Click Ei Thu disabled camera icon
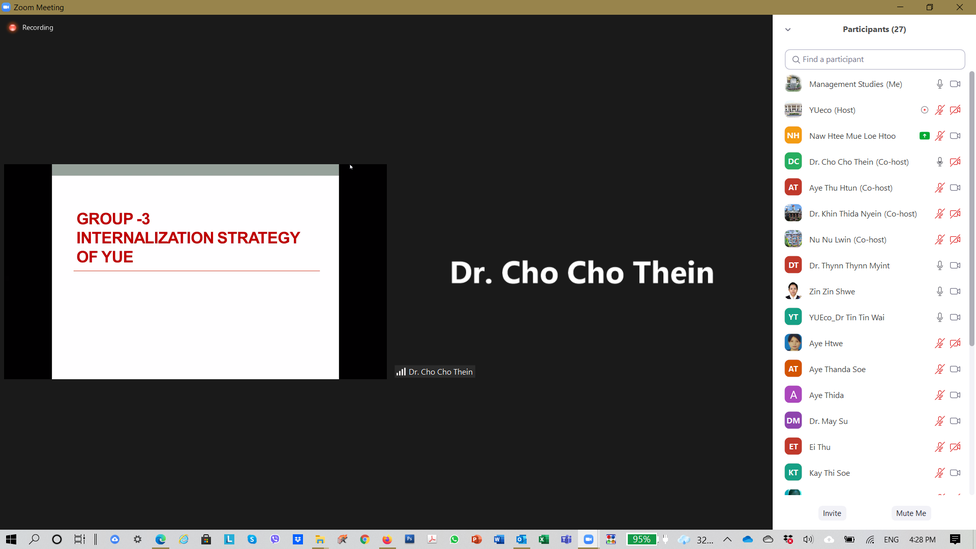Screen dimensions: 976x549 coord(955,447)
